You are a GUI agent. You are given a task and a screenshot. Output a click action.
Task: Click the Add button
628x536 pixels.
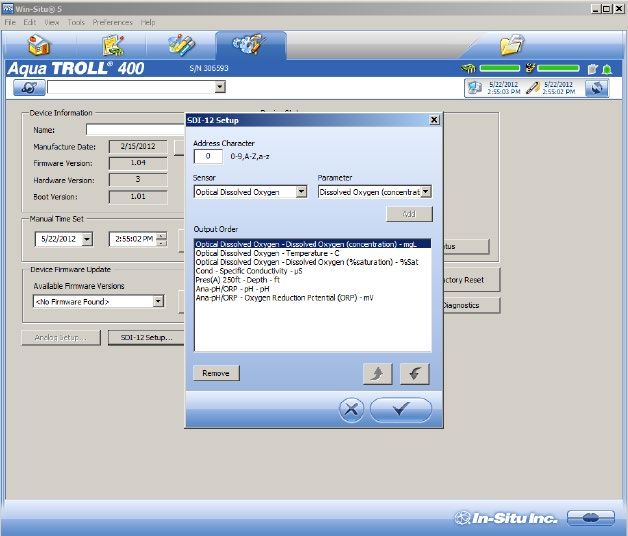(x=409, y=214)
